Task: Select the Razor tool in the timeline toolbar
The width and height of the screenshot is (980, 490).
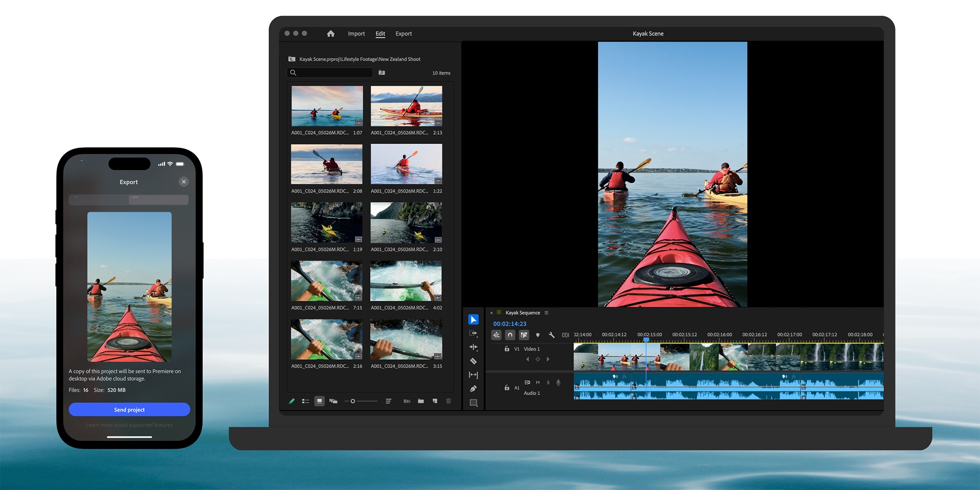Action: [473, 361]
